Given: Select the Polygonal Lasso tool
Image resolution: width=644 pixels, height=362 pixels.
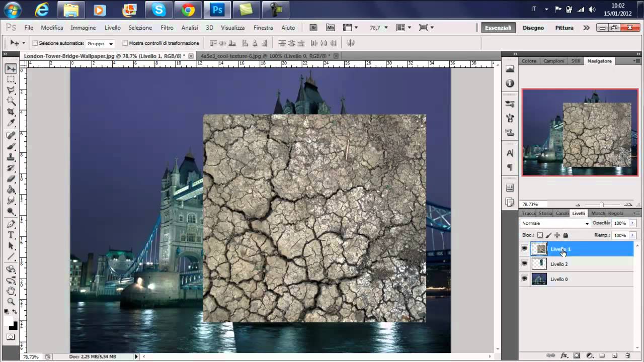Looking at the screenshot, I should tap(11, 90).
